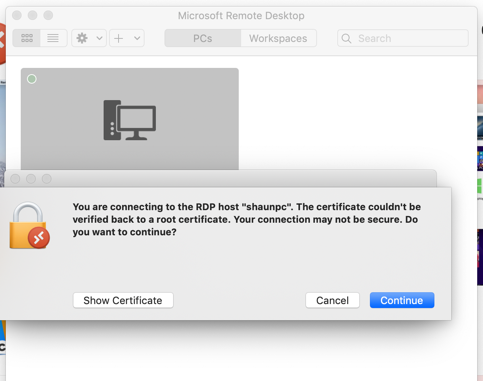Click the desktop computer icon on tile
483x381 pixels.
(x=130, y=120)
